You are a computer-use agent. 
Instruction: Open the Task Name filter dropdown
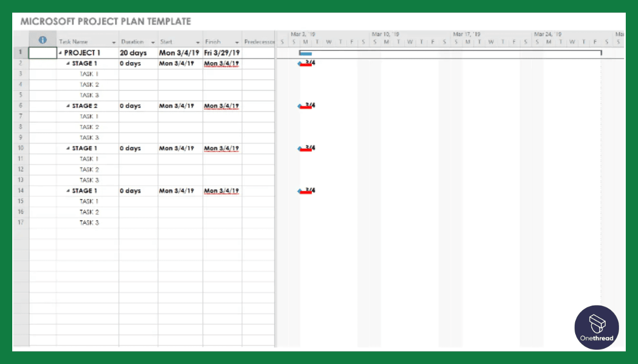click(115, 41)
